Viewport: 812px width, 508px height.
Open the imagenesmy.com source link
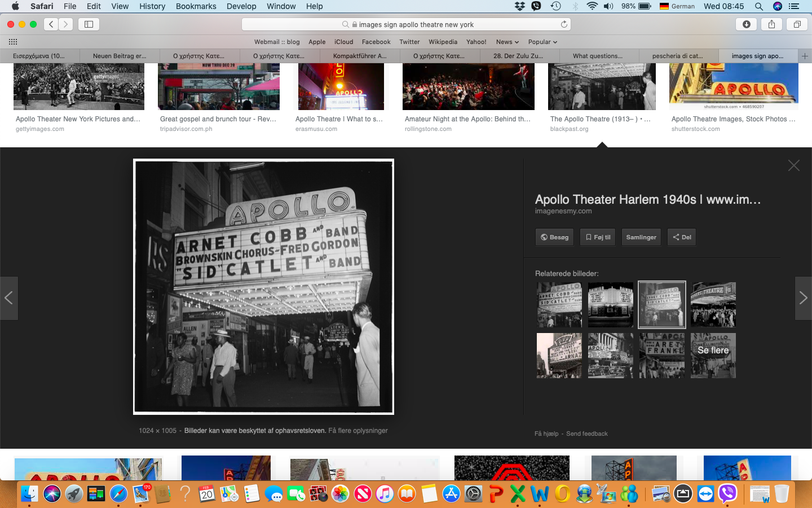point(563,211)
